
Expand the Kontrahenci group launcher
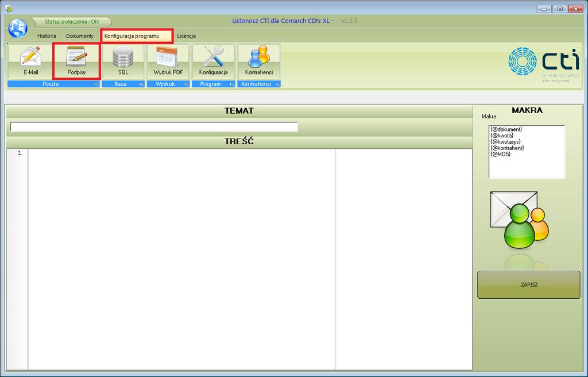(x=277, y=84)
